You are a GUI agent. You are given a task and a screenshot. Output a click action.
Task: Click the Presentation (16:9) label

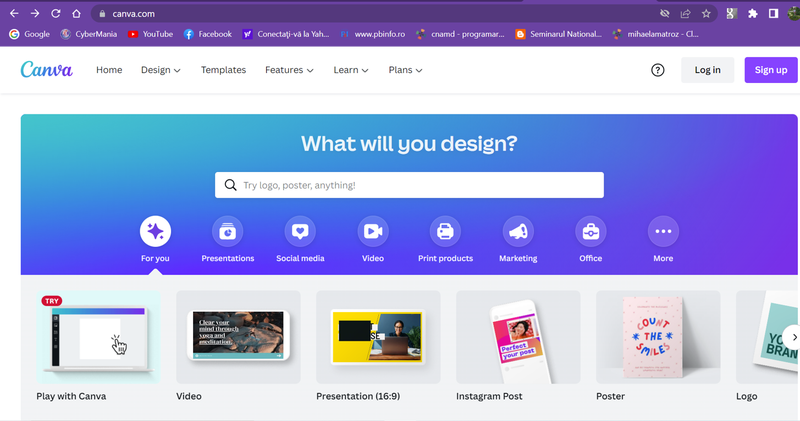pos(358,396)
